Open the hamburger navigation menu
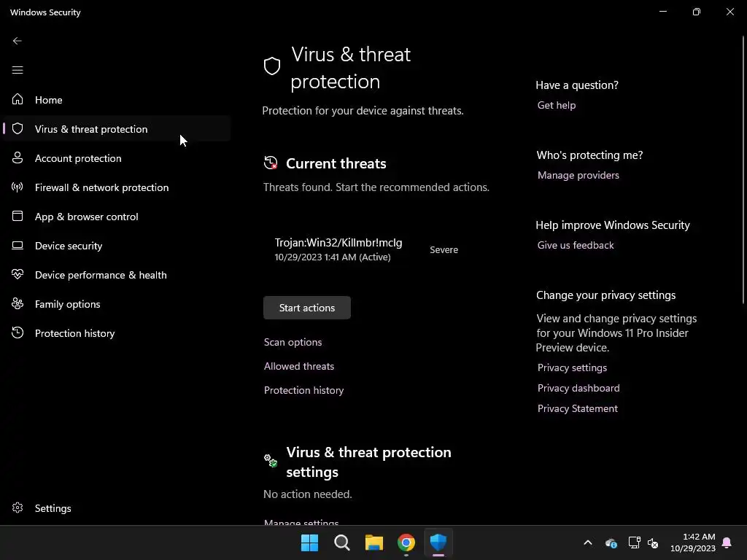Screen dimensions: 747x560 point(18,71)
